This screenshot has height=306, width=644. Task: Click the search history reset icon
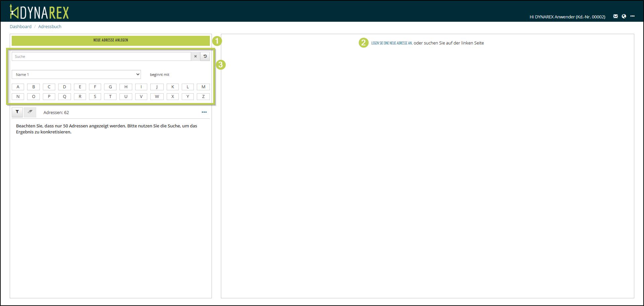205,57
